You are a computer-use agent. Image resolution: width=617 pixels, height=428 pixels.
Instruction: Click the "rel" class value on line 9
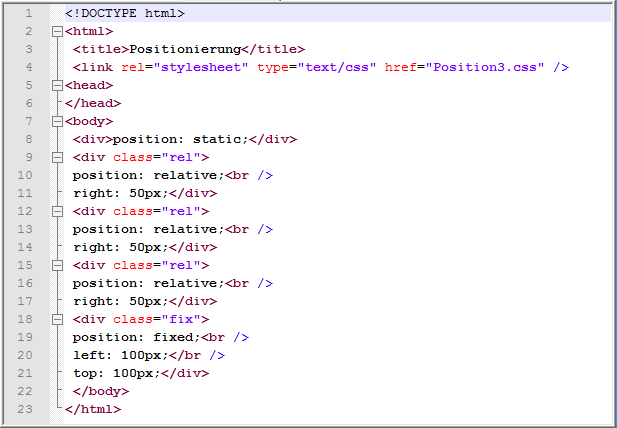coord(181,157)
